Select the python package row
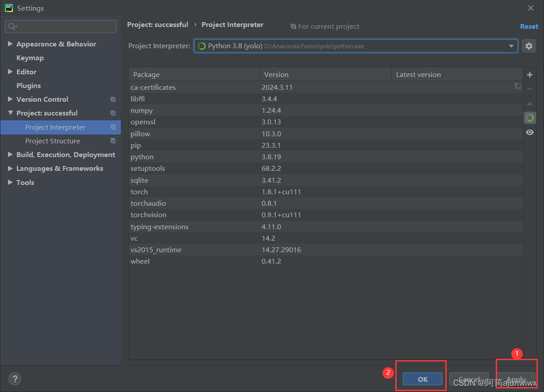 pyautogui.click(x=326, y=157)
